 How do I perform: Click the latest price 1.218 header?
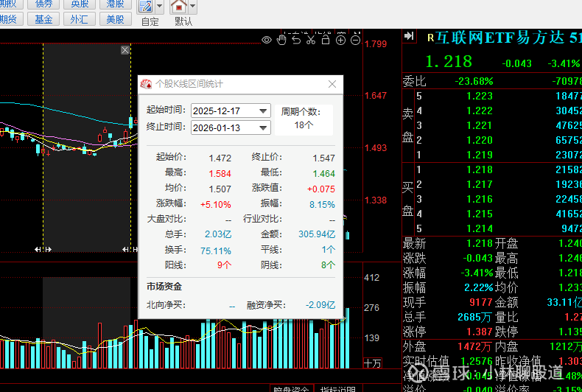click(449, 62)
